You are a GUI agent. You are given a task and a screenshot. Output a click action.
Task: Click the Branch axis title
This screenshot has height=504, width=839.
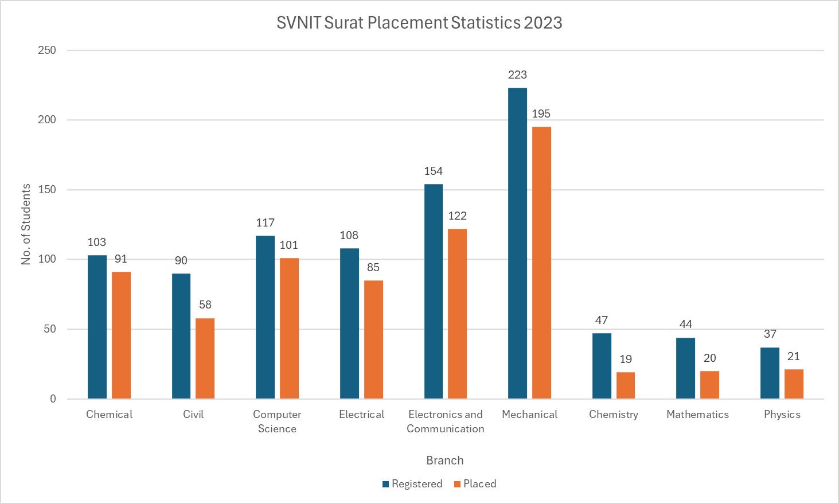coord(445,460)
